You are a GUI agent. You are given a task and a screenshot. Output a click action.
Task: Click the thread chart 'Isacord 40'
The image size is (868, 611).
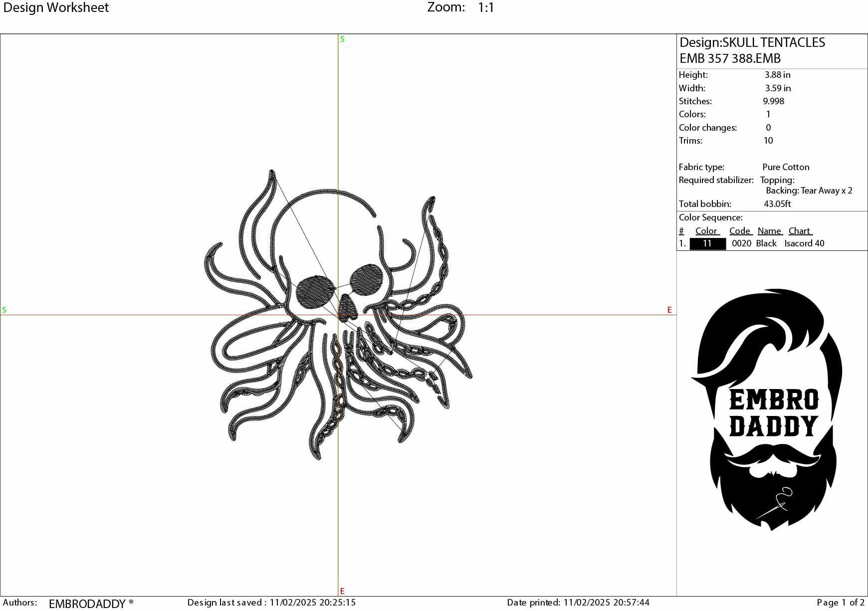(804, 243)
